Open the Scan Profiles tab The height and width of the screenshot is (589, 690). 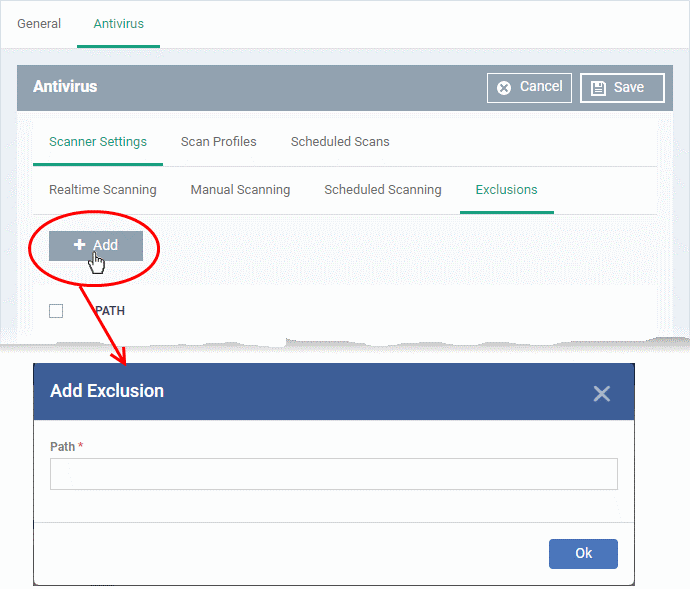[218, 141]
